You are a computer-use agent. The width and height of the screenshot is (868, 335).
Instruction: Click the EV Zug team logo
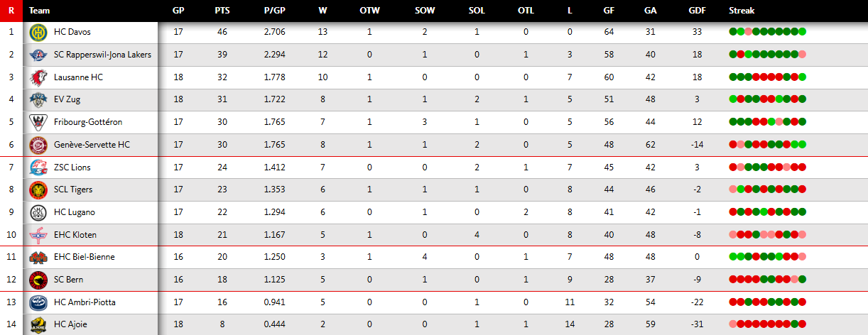(38, 100)
